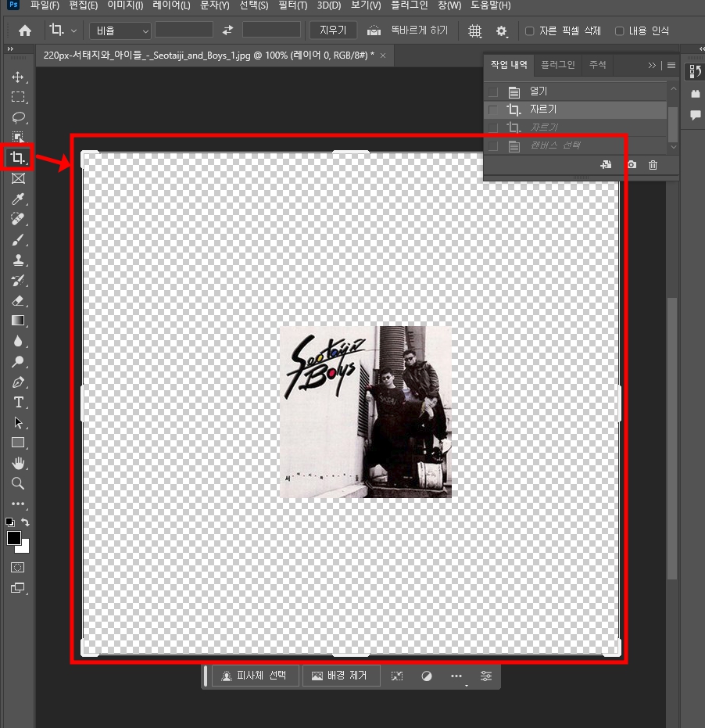Select the Crop tool in toolbar
705x728 pixels.
click(18, 158)
